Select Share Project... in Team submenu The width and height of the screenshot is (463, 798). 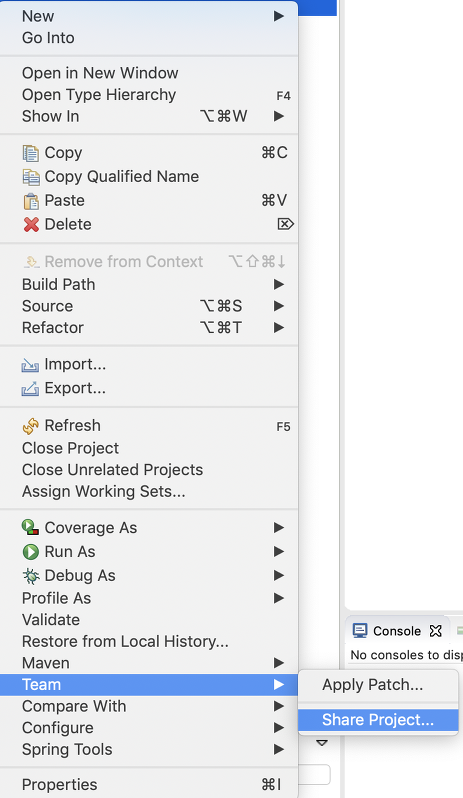[x=378, y=720]
